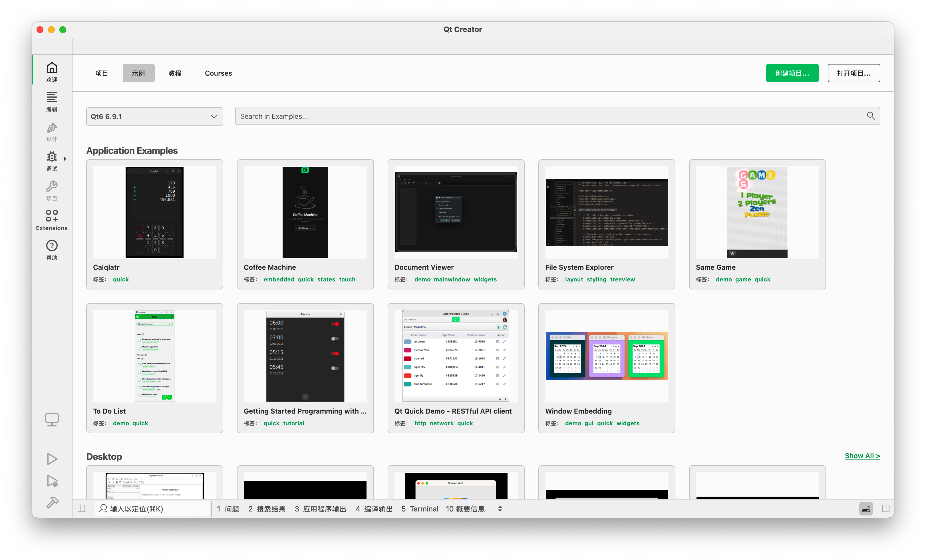This screenshot has height=560, width=926.
Task: Click the kit selector monitor icon
Action: pyautogui.click(x=52, y=420)
